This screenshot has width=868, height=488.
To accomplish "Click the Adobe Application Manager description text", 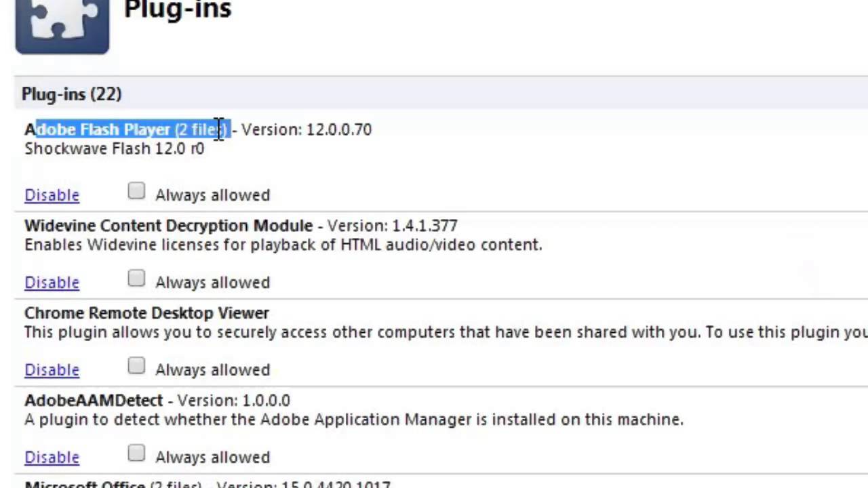I will click(x=353, y=420).
